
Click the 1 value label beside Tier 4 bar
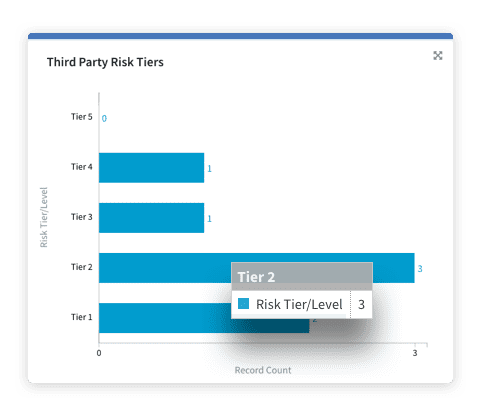[x=209, y=169]
